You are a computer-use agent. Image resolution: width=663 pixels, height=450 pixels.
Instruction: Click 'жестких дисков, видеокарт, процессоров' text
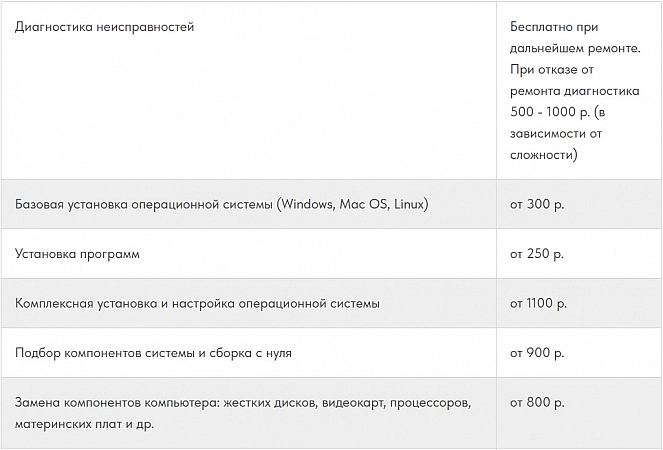point(348,403)
